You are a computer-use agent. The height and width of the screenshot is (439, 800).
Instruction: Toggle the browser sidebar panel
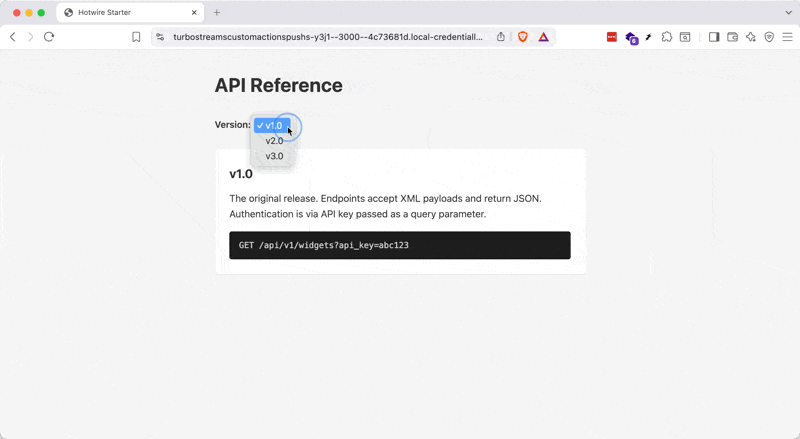(714, 37)
